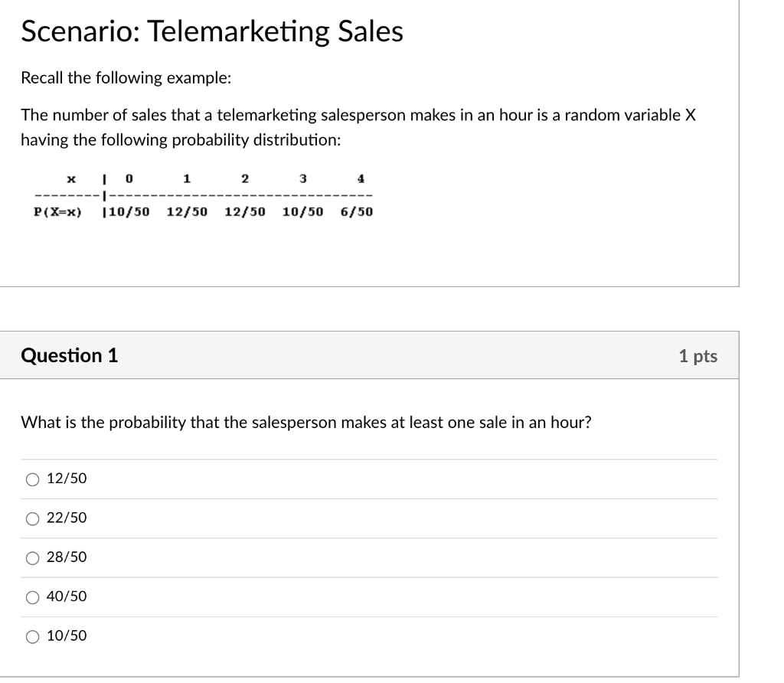The height and width of the screenshot is (683, 784).
Task: Click the "Question 1" header title
Action: pyautogui.click(x=70, y=355)
